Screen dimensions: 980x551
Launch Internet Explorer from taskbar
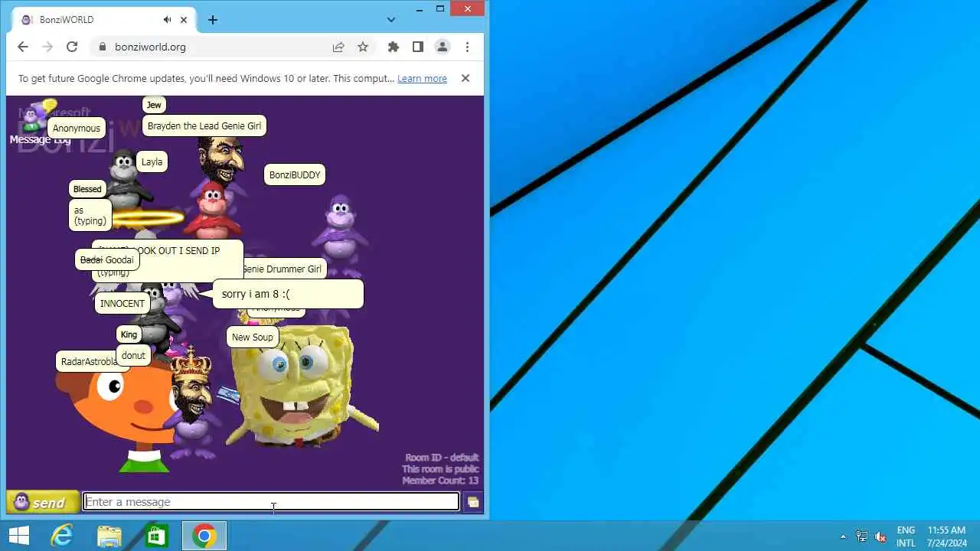pos(62,536)
